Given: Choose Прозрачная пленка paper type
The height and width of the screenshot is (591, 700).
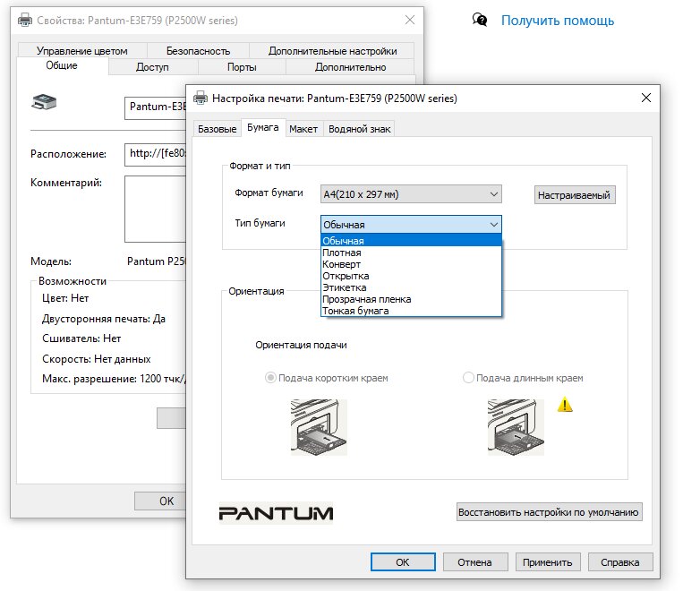Looking at the screenshot, I should (411, 299).
